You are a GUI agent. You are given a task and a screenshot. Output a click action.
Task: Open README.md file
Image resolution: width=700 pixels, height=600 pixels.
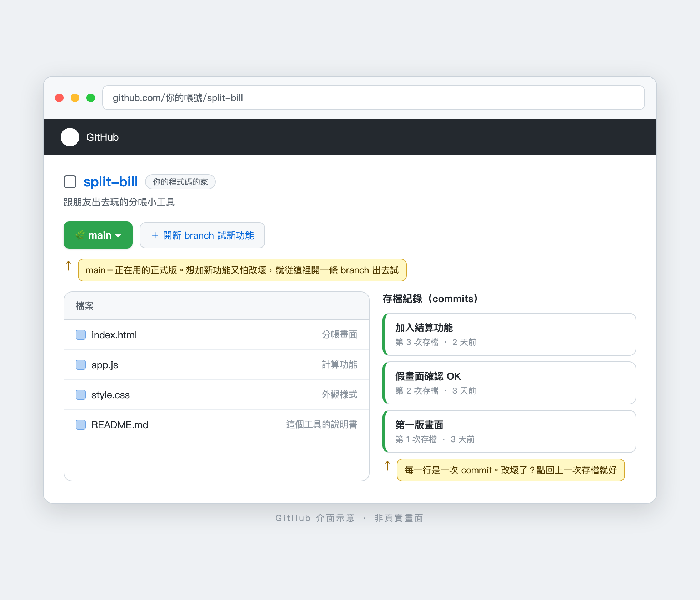coord(216,425)
